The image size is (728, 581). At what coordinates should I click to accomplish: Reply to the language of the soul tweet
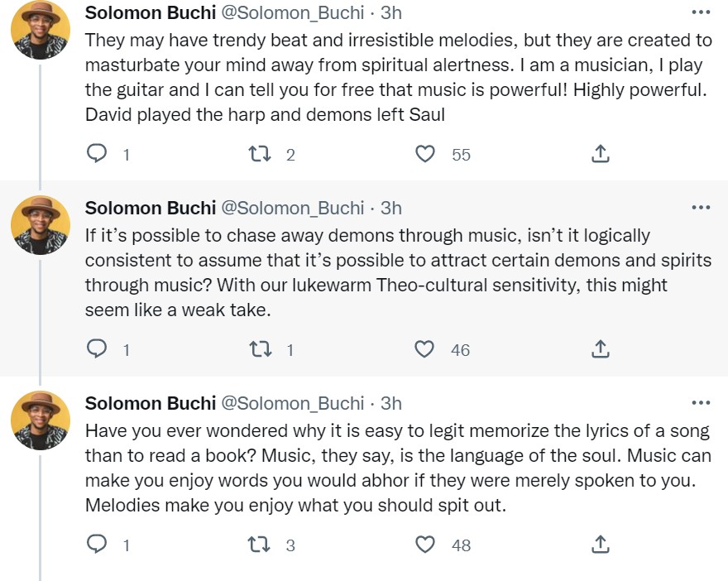[x=98, y=545]
